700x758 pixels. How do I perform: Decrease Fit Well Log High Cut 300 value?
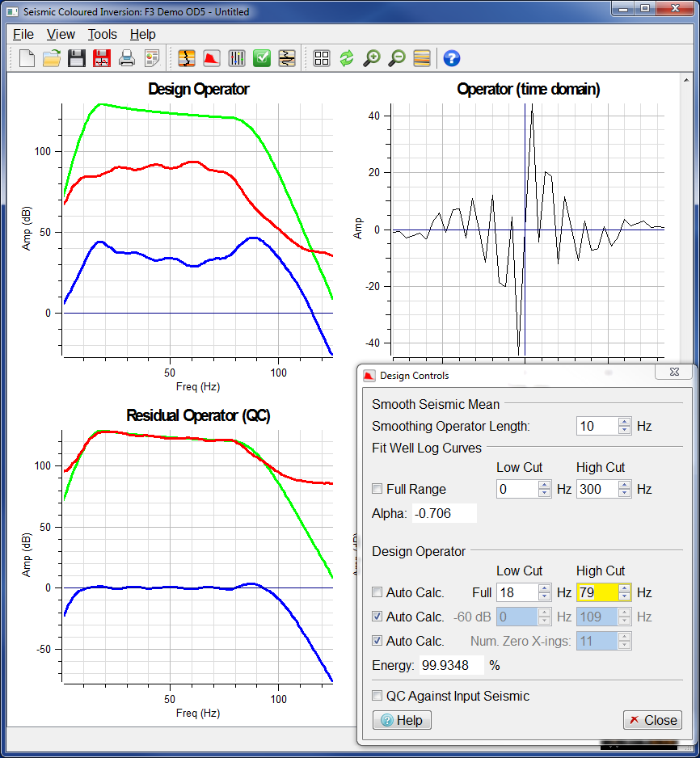pos(625,493)
